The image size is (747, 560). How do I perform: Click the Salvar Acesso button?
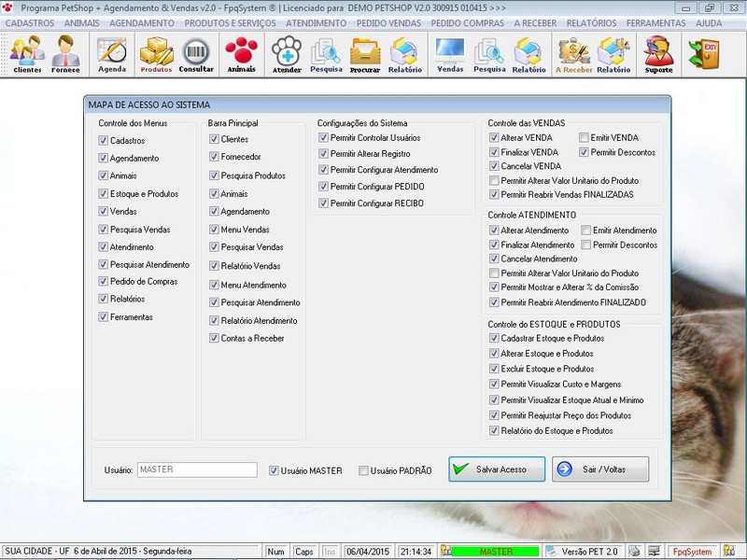pos(497,469)
